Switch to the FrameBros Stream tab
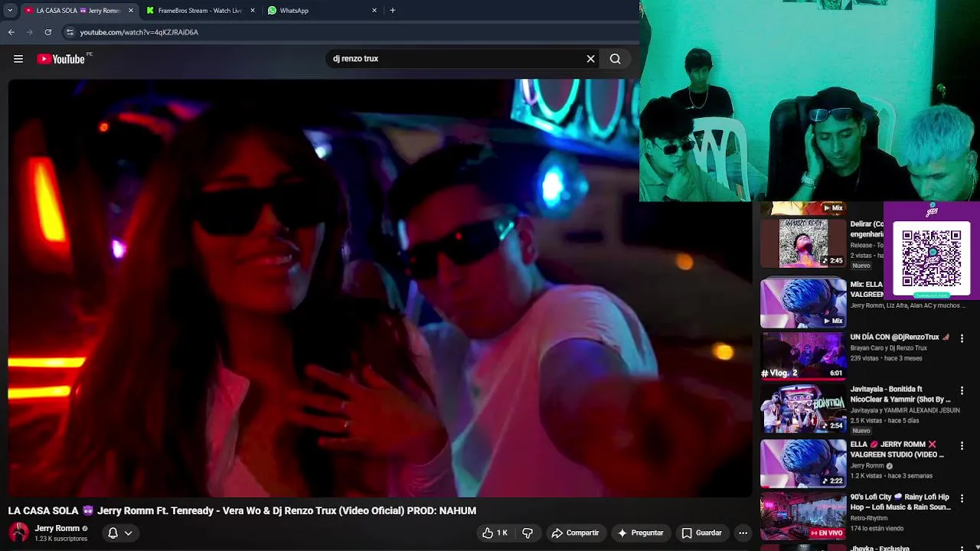980x551 pixels. coord(200,11)
